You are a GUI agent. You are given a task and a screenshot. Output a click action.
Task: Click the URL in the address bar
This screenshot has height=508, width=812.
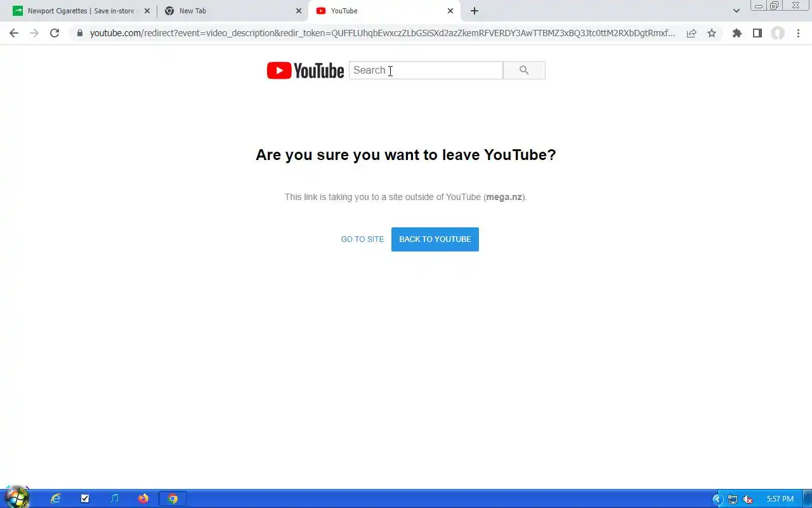click(383, 33)
